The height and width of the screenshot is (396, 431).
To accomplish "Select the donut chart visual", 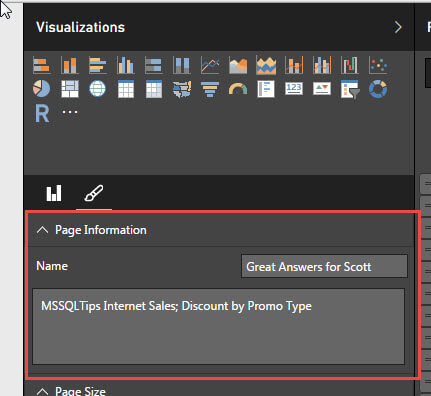I will [x=378, y=89].
